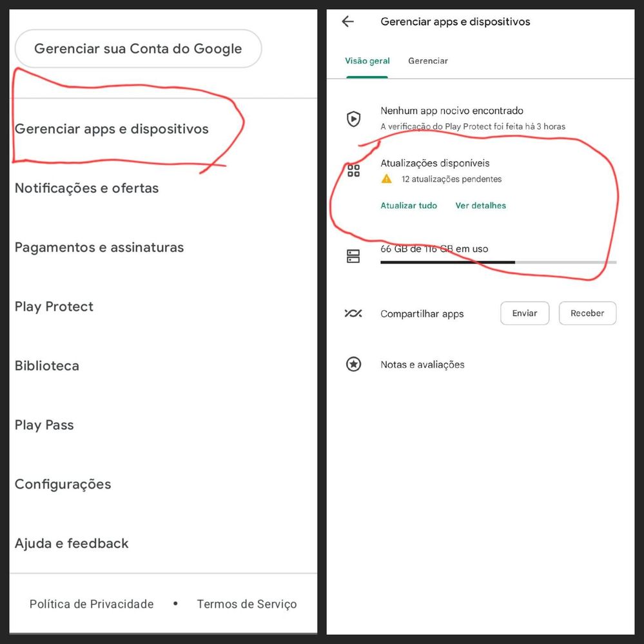Open Política de Privacidade link
This screenshot has width=644, height=644.
(x=92, y=604)
